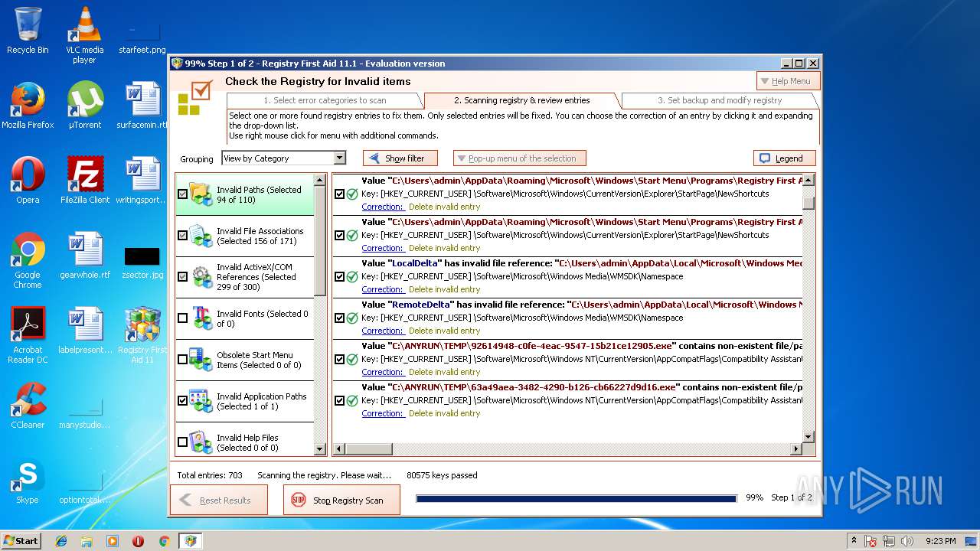The width and height of the screenshot is (980, 551).
Task: Enable Obsolete Start Menu Items checkbox
Action: pos(182,360)
